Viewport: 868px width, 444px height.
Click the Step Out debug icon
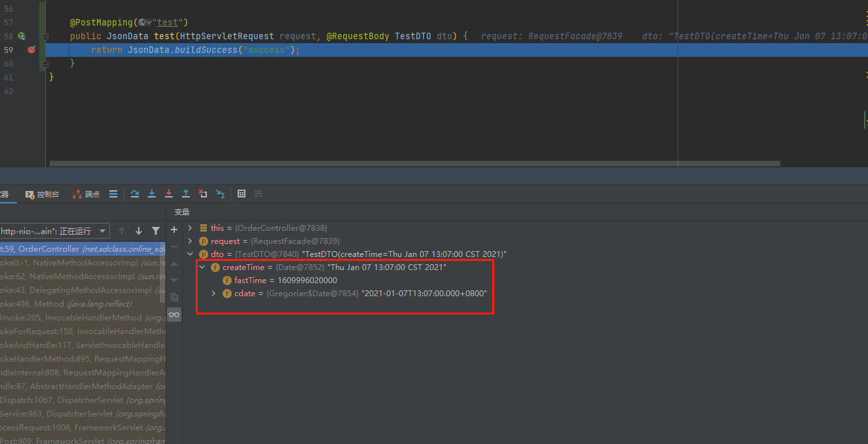186,194
